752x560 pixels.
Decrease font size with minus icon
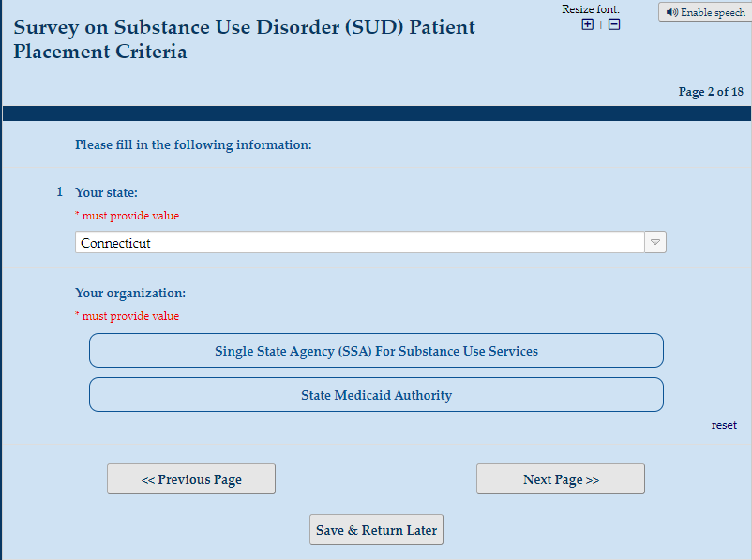point(614,24)
